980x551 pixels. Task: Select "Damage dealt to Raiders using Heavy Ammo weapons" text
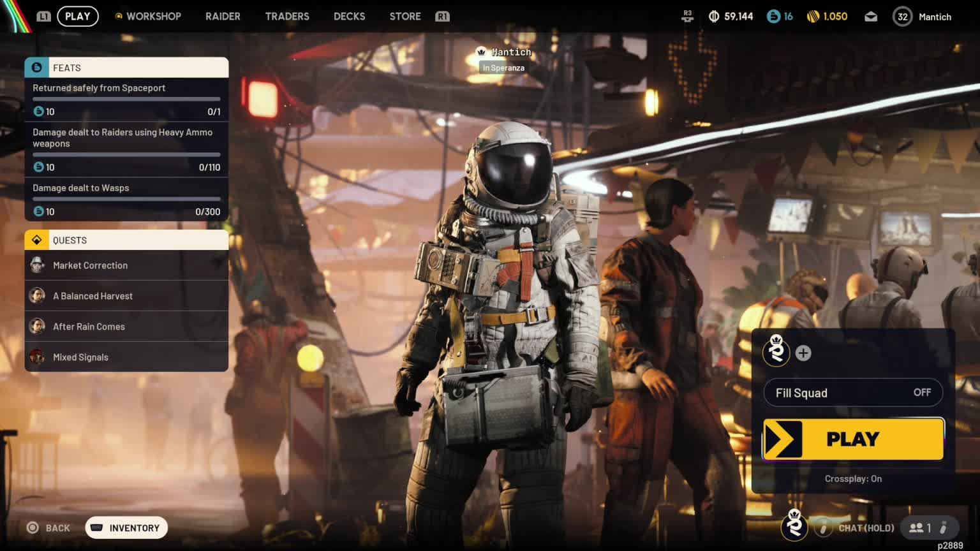pos(122,138)
